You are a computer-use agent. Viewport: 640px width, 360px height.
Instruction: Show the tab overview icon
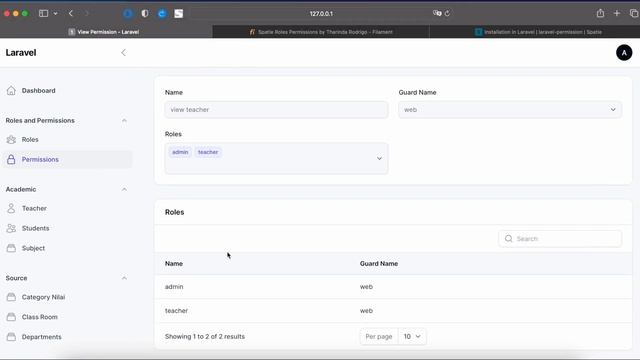pos(634,13)
